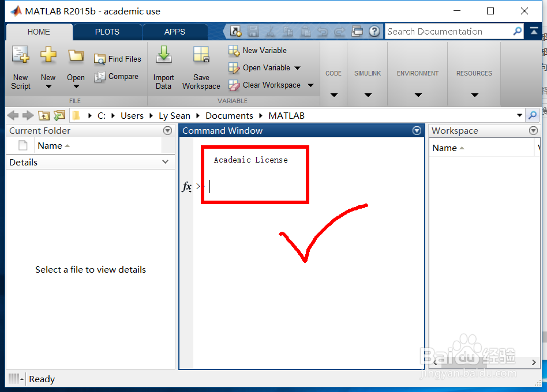Click the search magnifier in Search Documentation
Image resolution: width=547 pixels, height=392 pixels.
coord(518,31)
